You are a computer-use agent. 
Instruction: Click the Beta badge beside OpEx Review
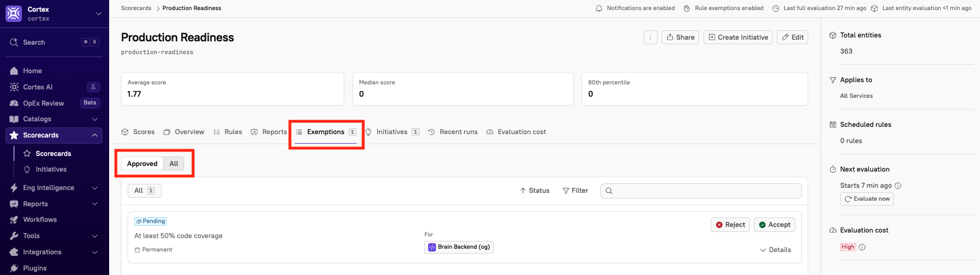tap(90, 103)
